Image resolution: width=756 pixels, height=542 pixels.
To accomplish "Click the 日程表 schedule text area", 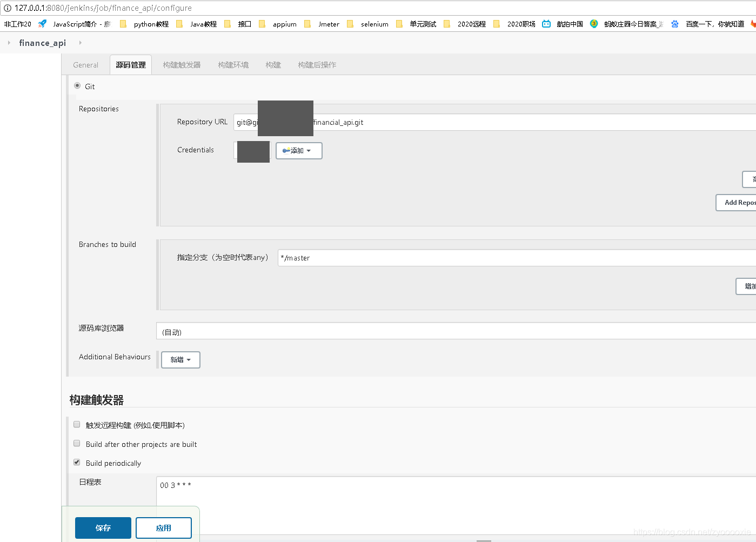I will click(x=456, y=505).
